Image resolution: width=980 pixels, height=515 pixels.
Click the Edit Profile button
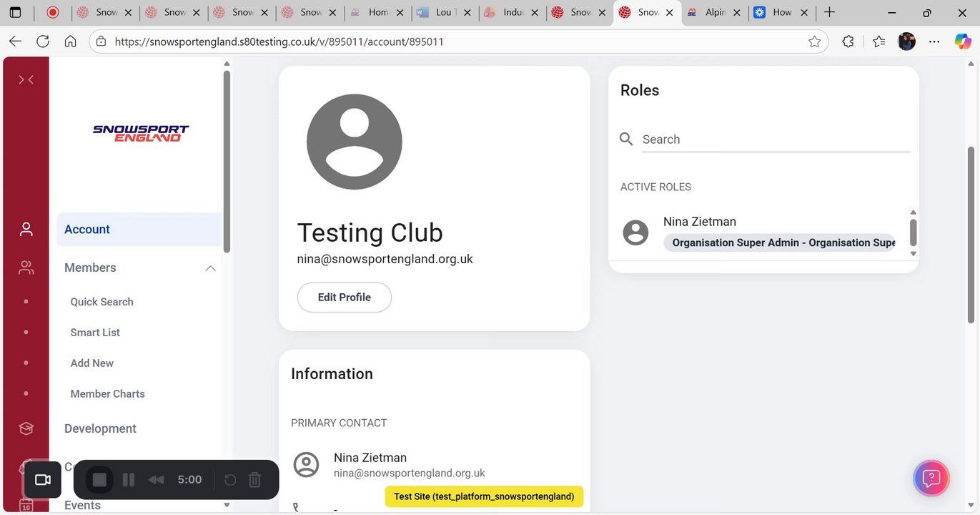point(344,298)
